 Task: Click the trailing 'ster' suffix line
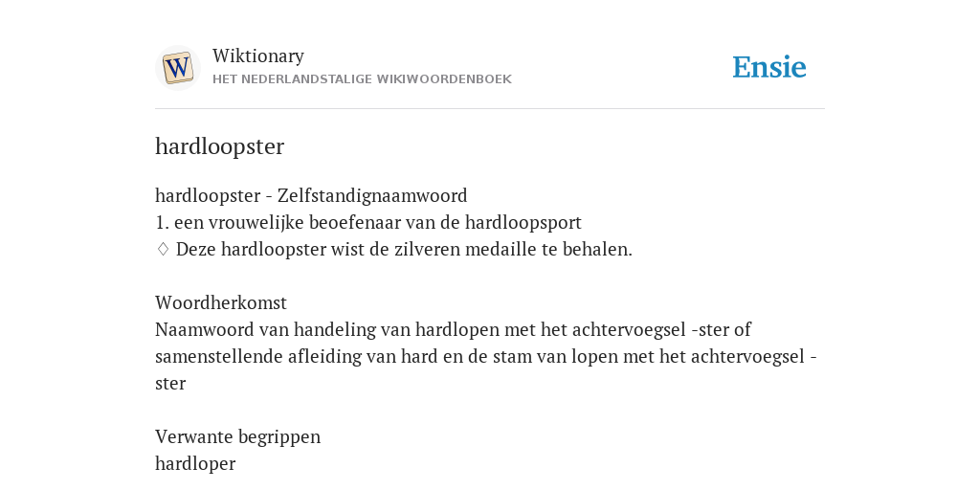click(x=170, y=383)
